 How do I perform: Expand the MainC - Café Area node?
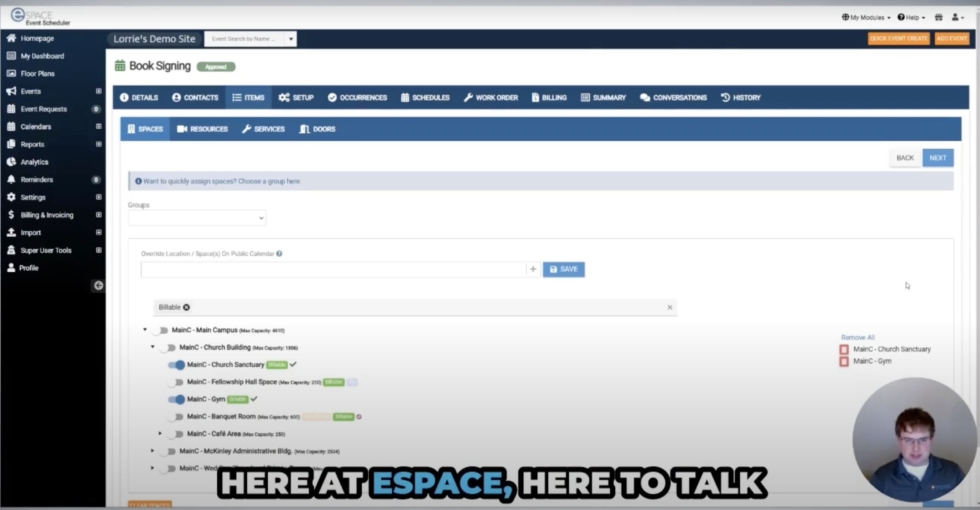point(160,433)
